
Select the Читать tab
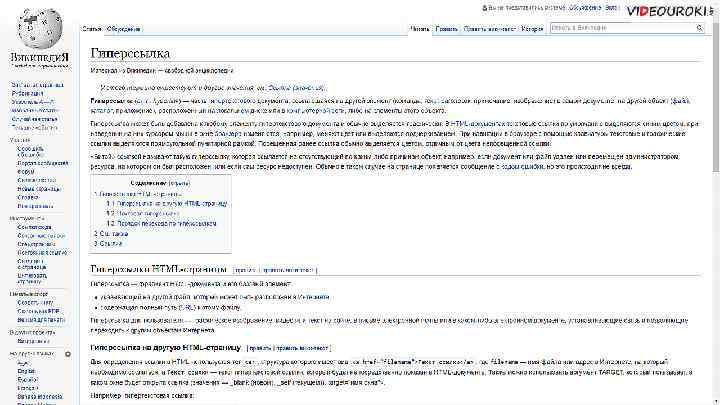(419, 29)
